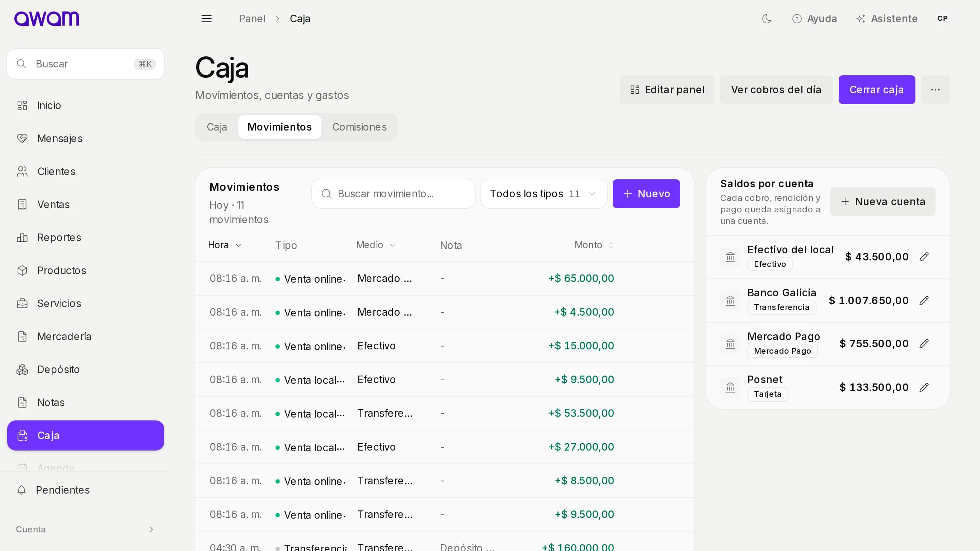Screen dimensions: 980x551
Task: Click Editar panel button
Action: coord(667,90)
